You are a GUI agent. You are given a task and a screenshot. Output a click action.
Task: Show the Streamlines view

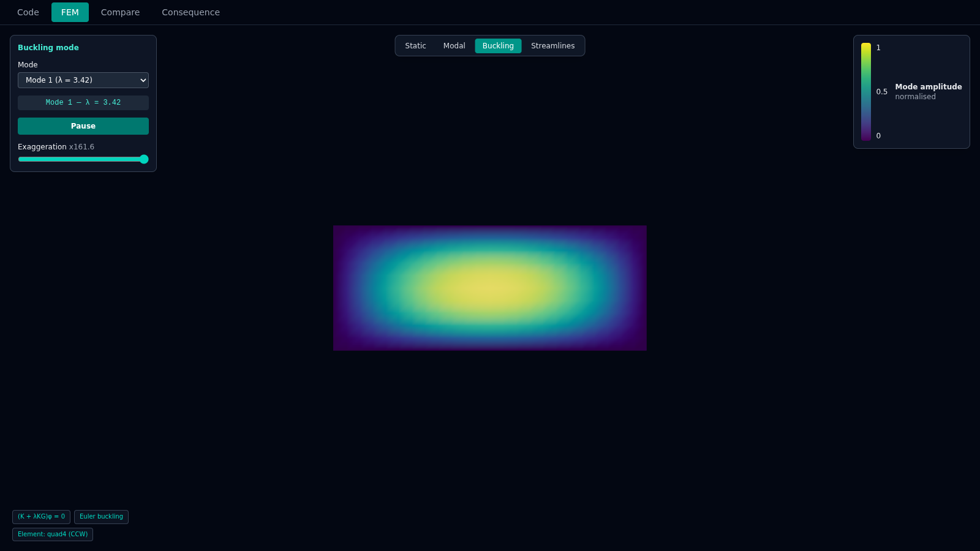point(552,46)
